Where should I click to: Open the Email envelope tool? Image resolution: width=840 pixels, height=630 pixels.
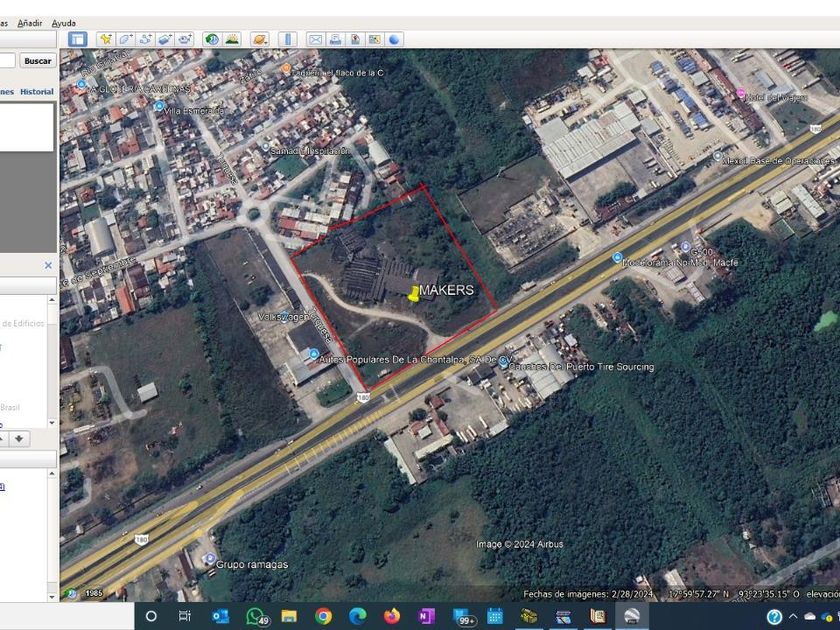(316, 39)
